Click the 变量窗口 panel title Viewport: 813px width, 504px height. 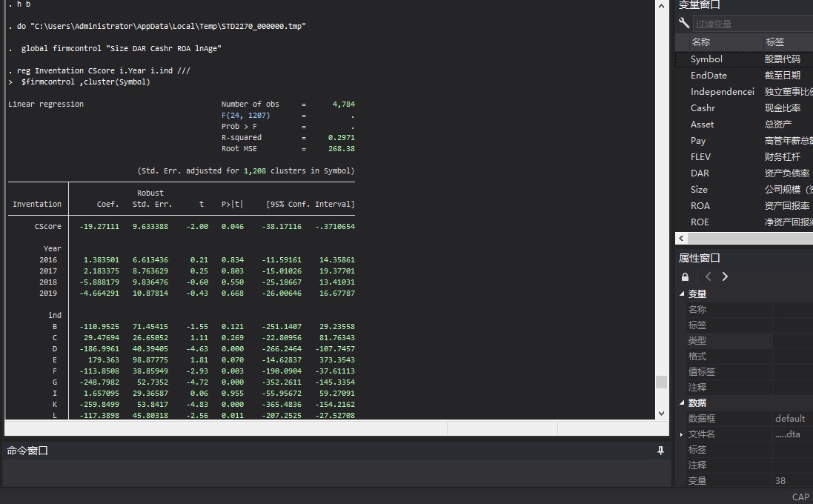[x=700, y=4]
